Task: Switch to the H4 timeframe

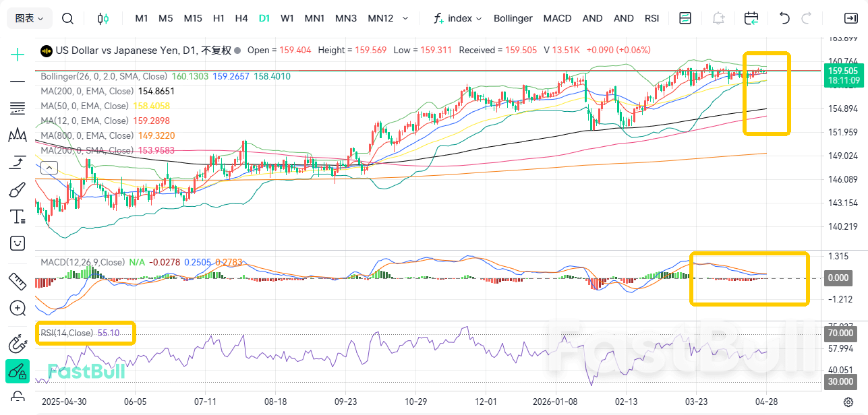Action: [241, 18]
